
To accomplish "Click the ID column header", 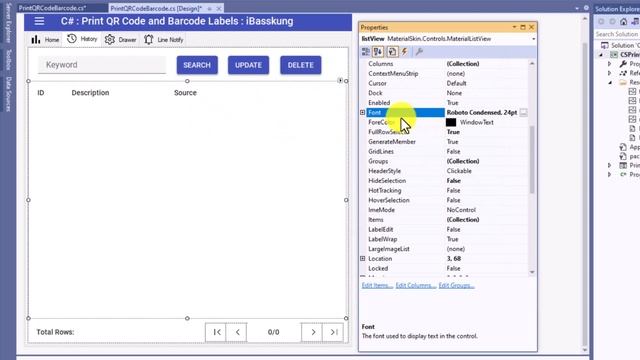I will pyautogui.click(x=41, y=93).
